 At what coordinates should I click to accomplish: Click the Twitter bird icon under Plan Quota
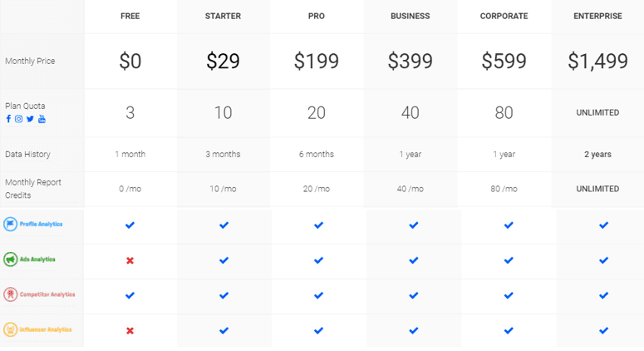(30, 119)
